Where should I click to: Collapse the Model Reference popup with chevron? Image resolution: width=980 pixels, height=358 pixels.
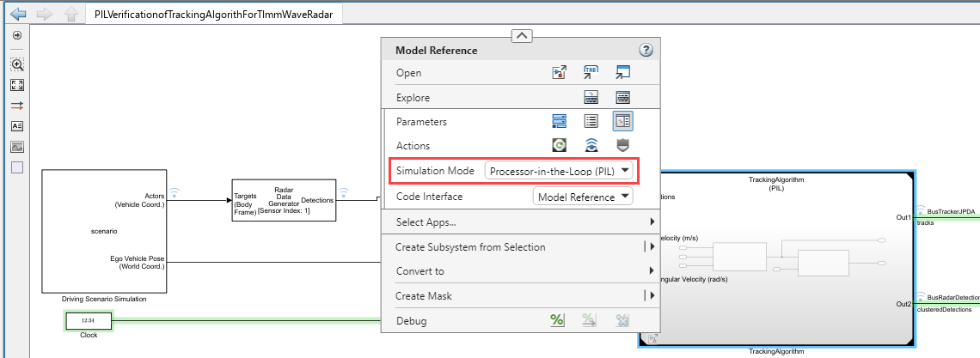tap(522, 35)
